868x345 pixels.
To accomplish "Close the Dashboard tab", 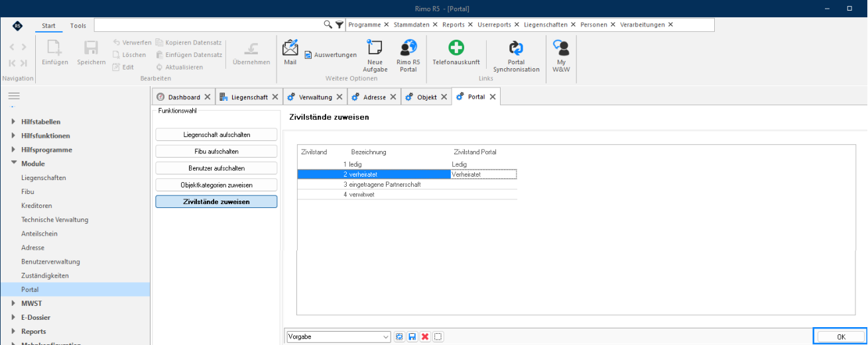I will tap(208, 97).
